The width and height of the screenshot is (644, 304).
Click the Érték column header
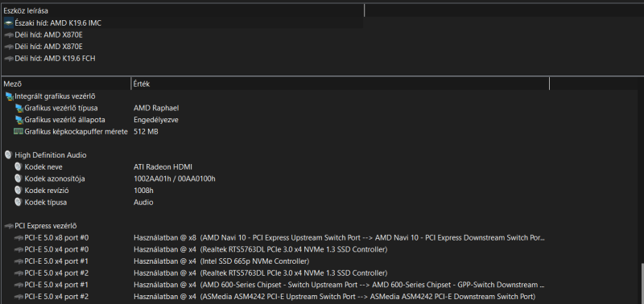click(340, 84)
